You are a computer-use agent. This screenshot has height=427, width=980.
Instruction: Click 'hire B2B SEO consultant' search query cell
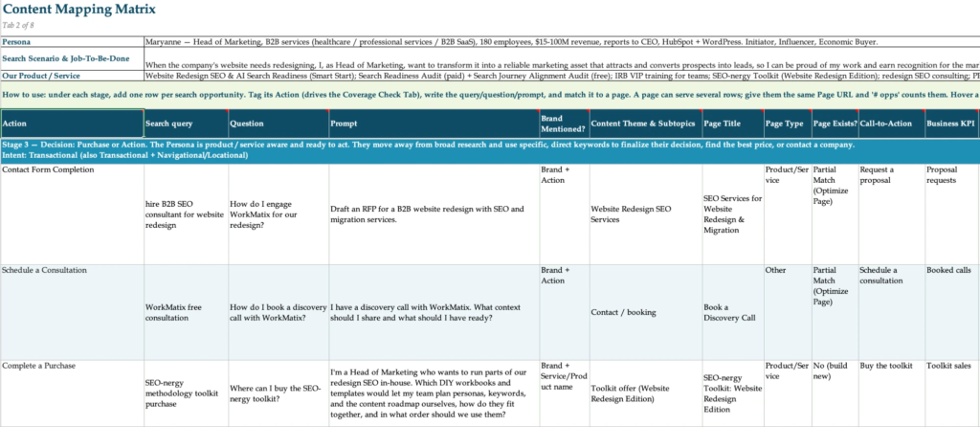[x=187, y=213]
